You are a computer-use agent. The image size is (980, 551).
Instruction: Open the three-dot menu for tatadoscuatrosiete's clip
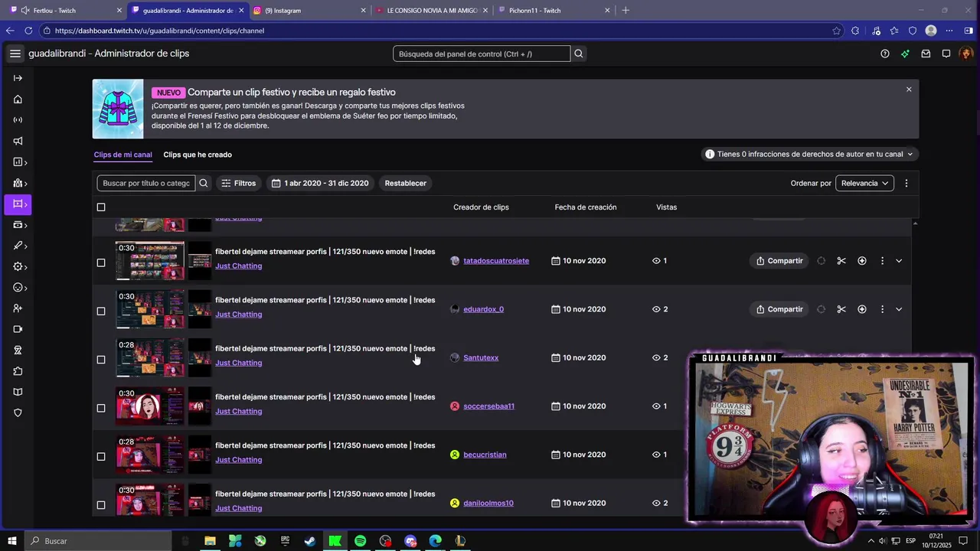click(x=882, y=261)
